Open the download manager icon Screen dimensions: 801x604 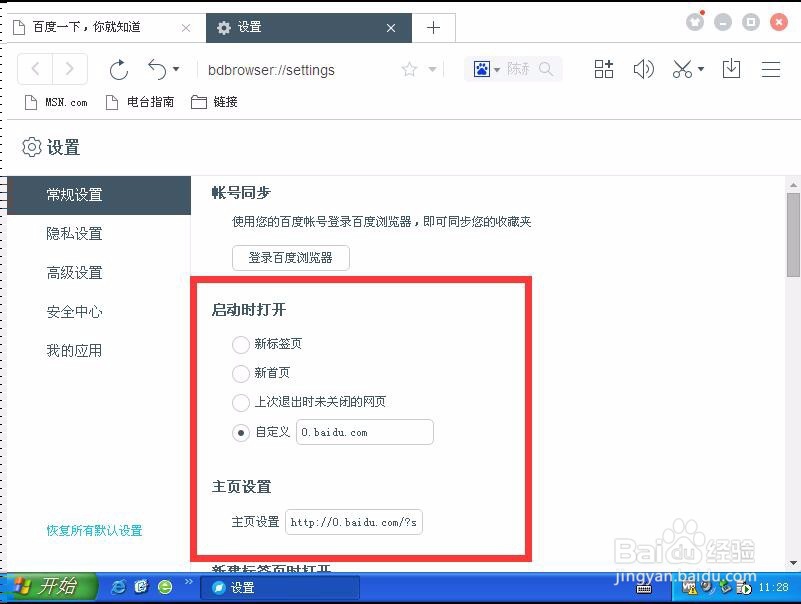coord(731,69)
